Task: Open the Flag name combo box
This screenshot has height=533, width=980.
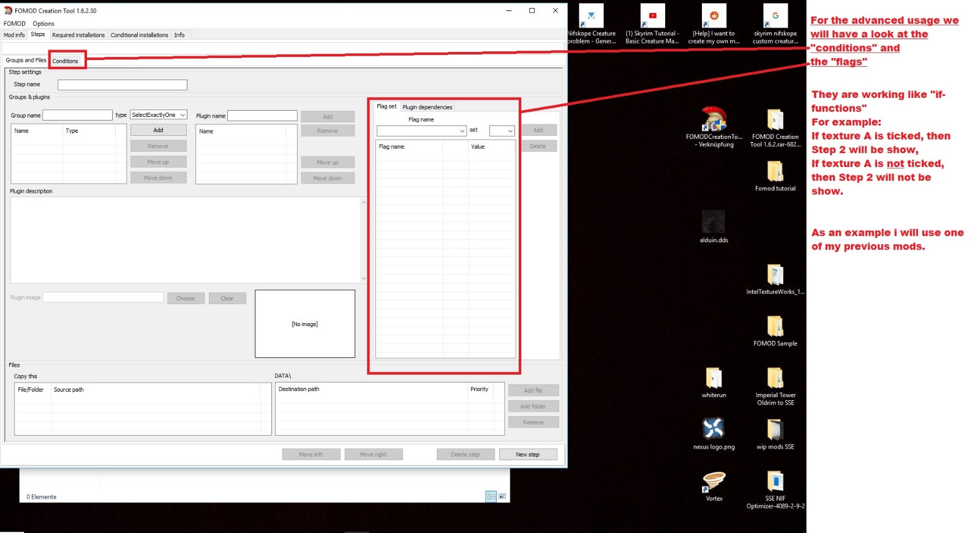Action: [x=421, y=131]
